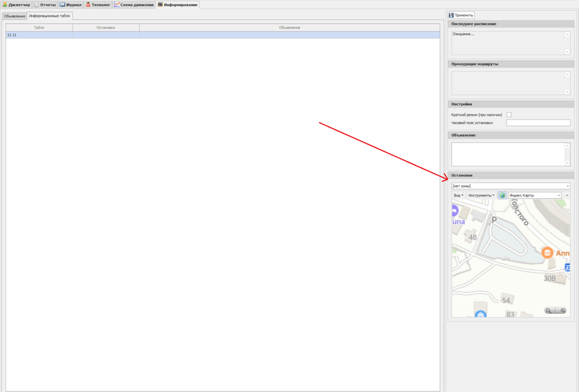Click the orange shop marker on the map
579x392 pixels.
(x=547, y=253)
